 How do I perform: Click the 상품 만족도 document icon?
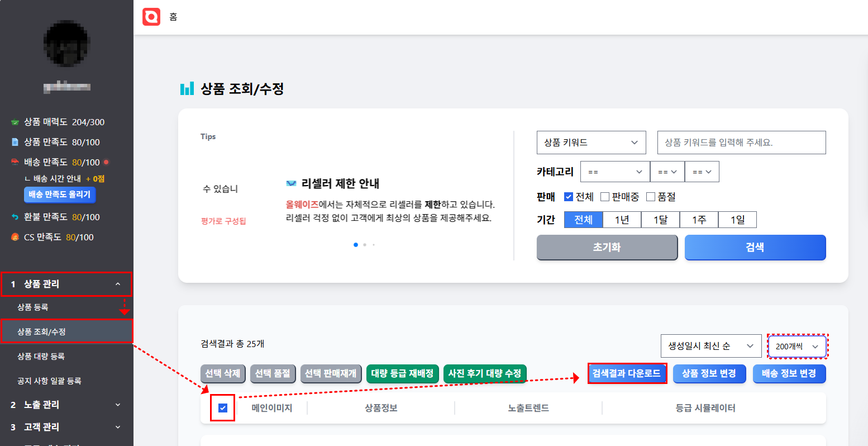pyautogui.click(x=15, y=143)
